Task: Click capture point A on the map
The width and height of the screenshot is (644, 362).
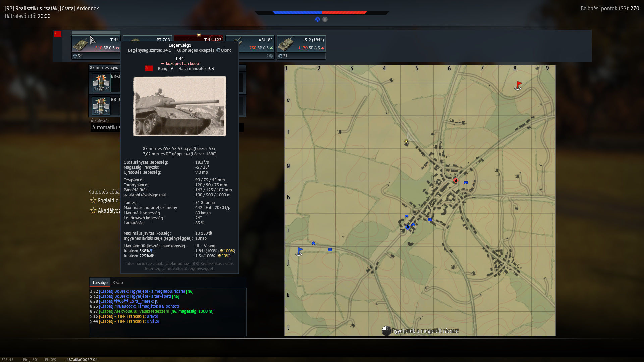Action: pos(408,227)
